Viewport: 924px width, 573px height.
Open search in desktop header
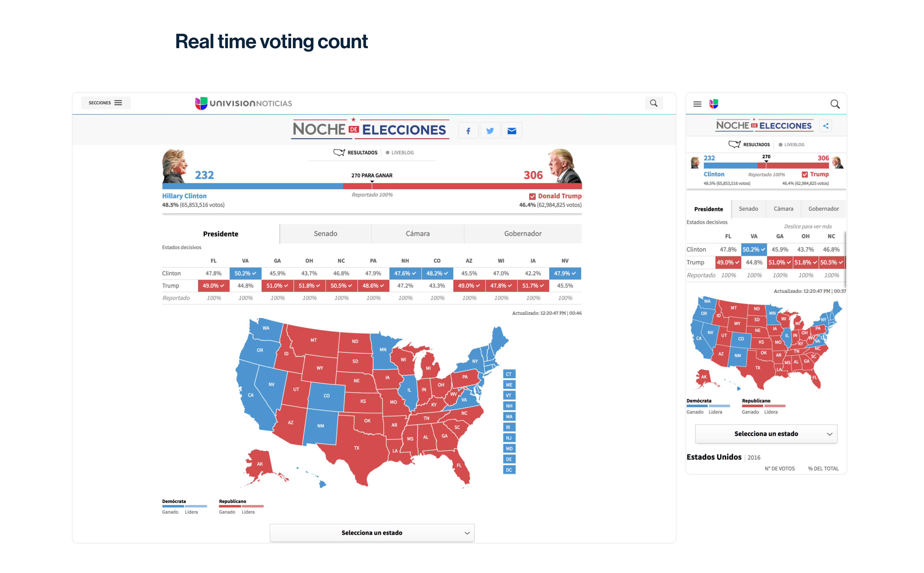pos(654,103)
